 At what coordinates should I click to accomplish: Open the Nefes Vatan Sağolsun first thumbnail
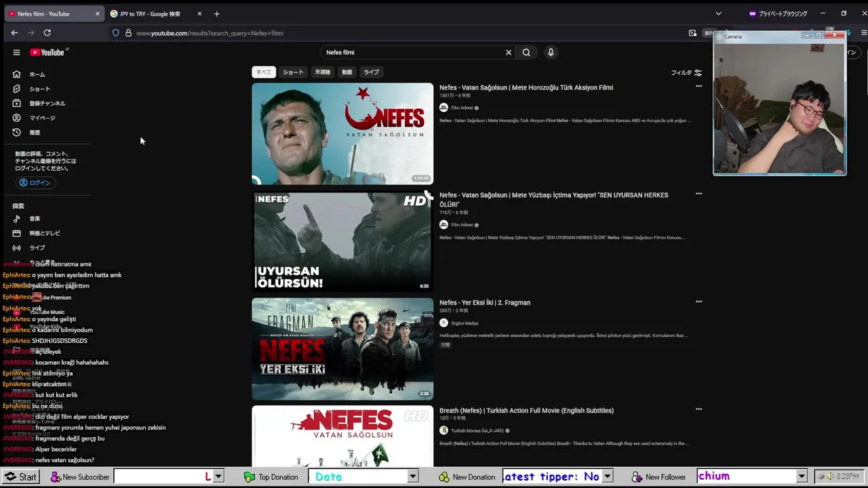pos(342,134)
